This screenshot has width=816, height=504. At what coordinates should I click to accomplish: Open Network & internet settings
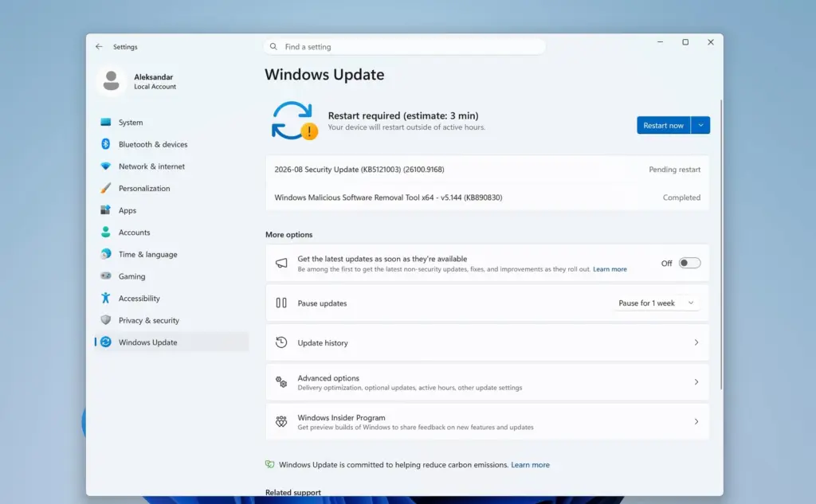(x=172, y=166)
